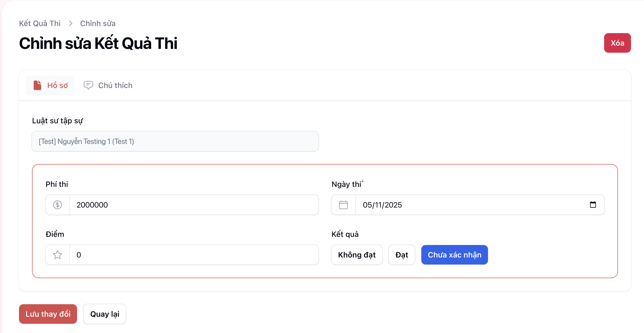The height and width of the screenshot is (333, 644).
Task: Select the Không đạt result option
Action: (357, 255)
